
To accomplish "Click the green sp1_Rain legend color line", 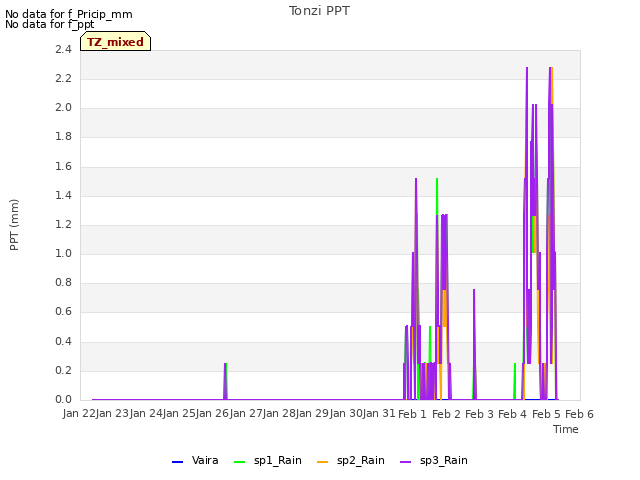I will [x=240, y=462].
